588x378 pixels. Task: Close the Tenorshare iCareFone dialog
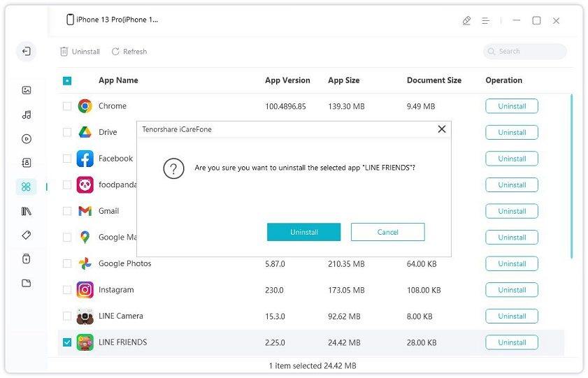pyautogui.click(x=441, y=129)
